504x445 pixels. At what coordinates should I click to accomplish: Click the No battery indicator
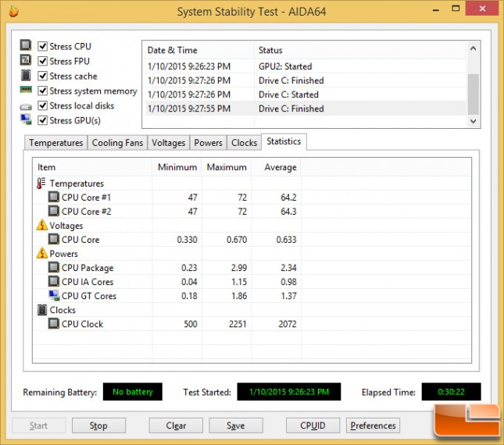point(132,392)
